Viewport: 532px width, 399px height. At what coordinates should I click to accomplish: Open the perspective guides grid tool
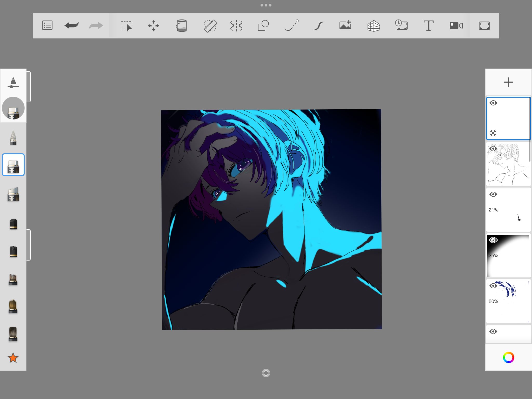pyautogui.click(x=374, y=26)
